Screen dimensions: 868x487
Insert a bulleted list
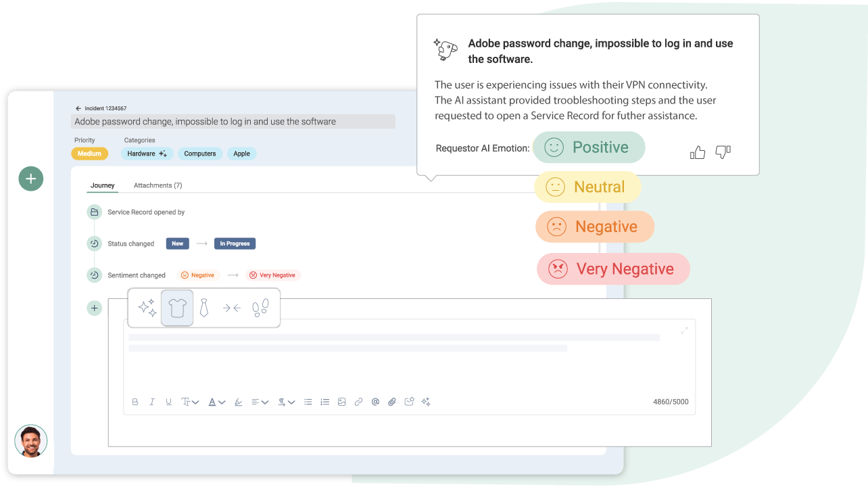click(x=308, y=402)
